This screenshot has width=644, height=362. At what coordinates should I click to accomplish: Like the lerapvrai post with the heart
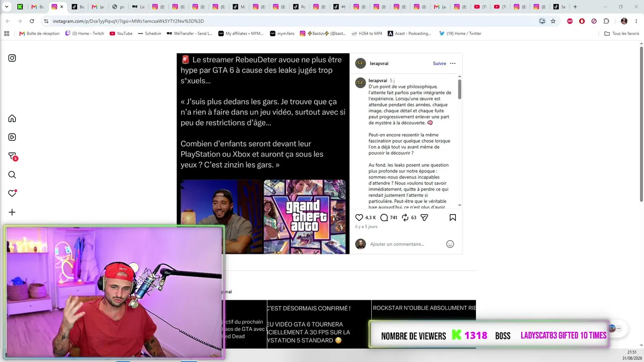point(359,218)
